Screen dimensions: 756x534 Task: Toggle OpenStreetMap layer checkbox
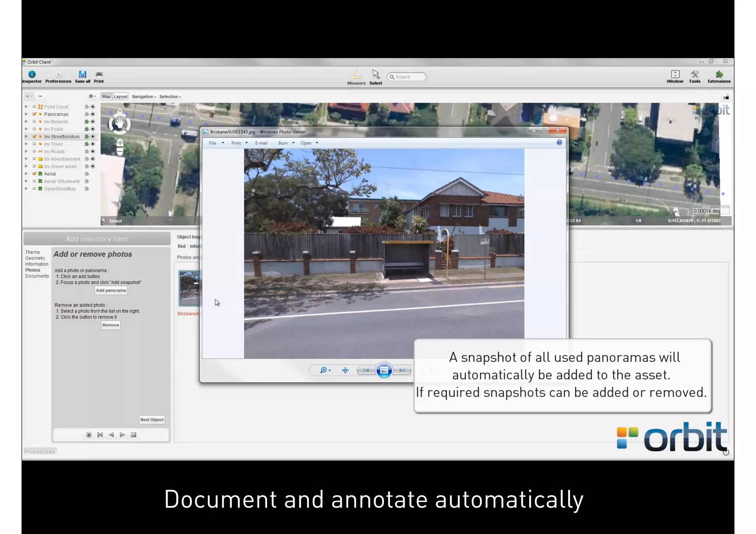coord(34,189)
